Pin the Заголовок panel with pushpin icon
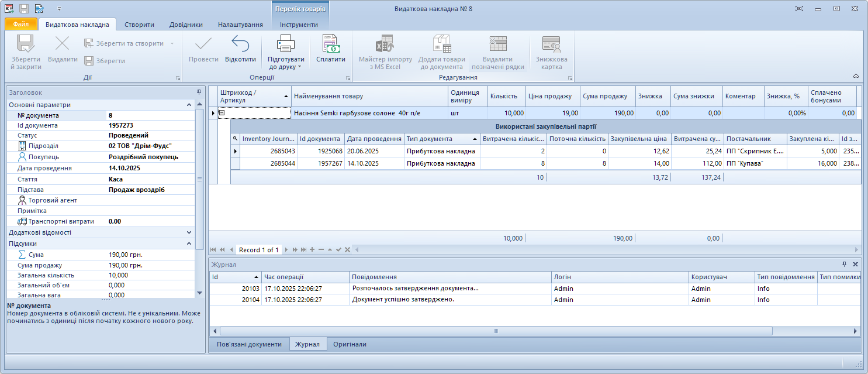Viewport: 868px width, 374px height. tap(199, 92)
